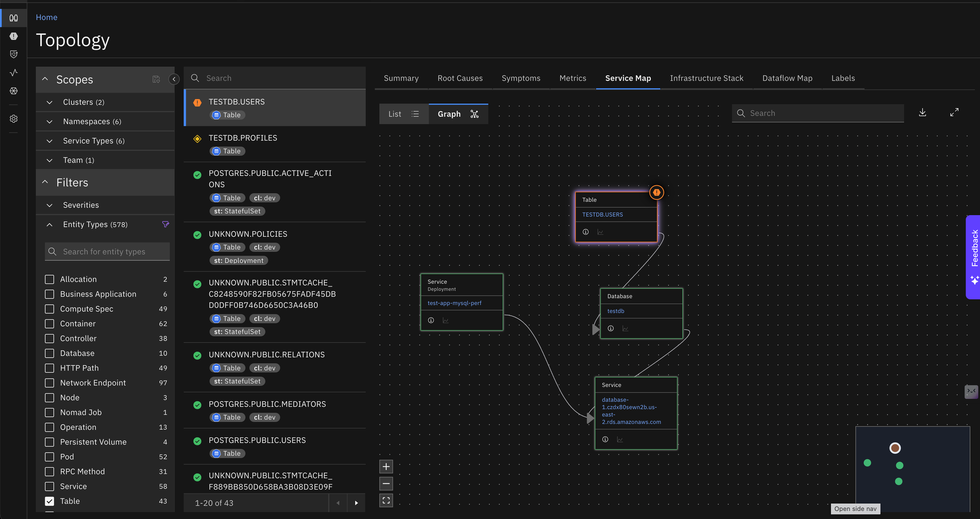Viewport: 980px width, 519px height.
Task: Expand the graph to fullscreen
Action: [954, 113]
